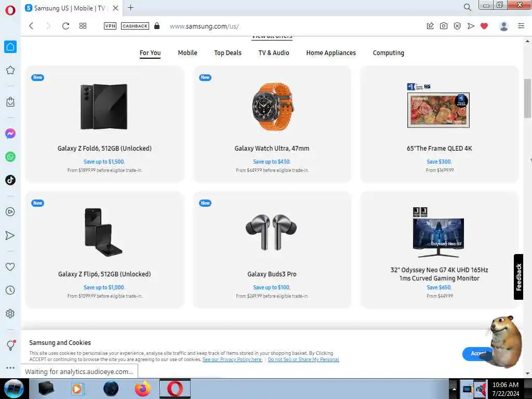532x399 pixels.
Task: Click Galaxy Watch Ultra, 47mm title
Action: point(272,148)
